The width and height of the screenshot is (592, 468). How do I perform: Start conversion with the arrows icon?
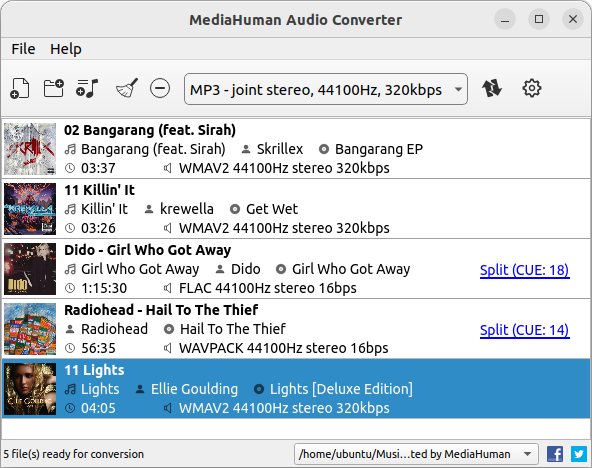[492, 89]
